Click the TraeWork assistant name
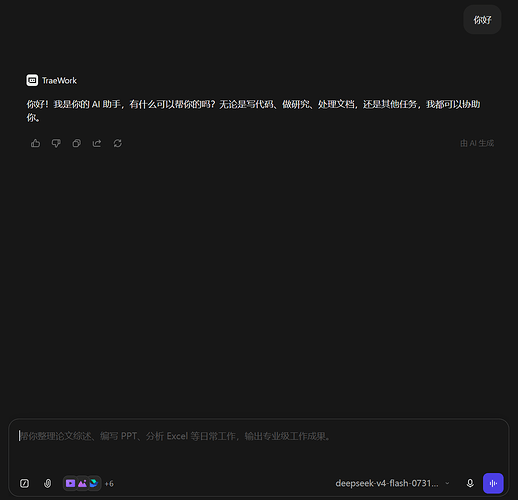The height and width of the screenshot is (500, 518). tap(59, 81)
